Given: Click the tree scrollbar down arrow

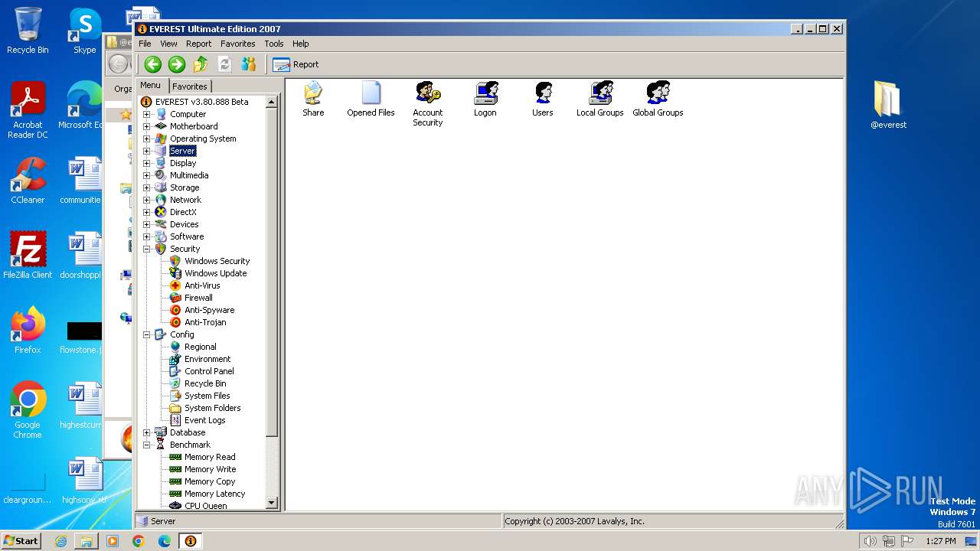Looking at the screenshot, I should point(271,503).
